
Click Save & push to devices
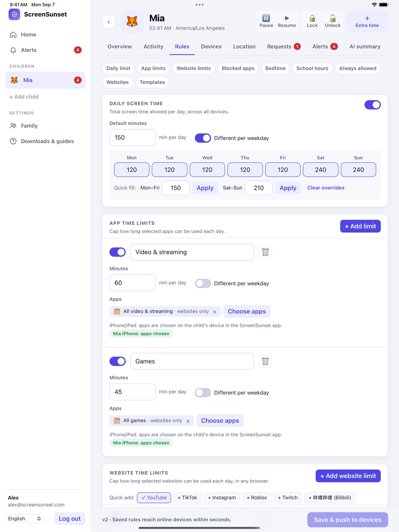click(x=348, y=520)
